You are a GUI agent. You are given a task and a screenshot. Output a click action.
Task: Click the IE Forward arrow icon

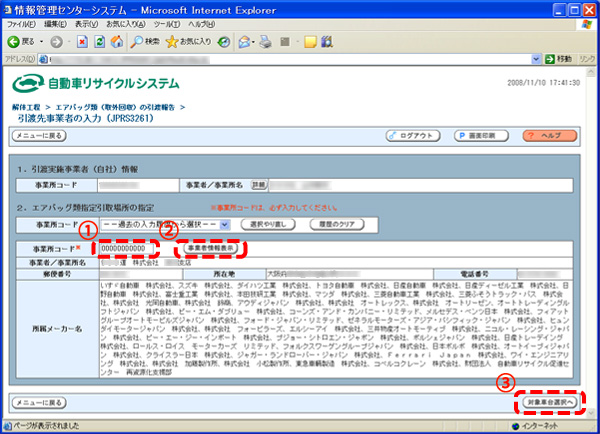pos(57,42)
